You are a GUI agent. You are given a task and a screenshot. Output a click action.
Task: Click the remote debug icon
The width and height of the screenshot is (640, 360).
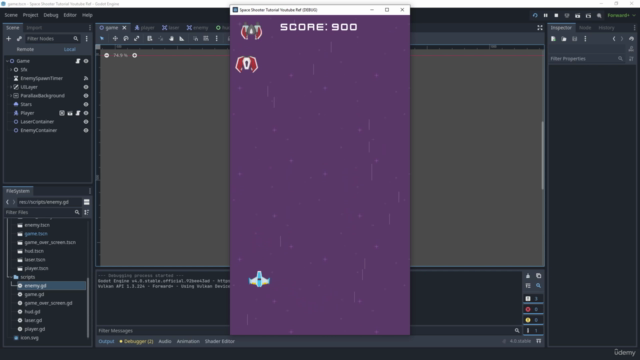pos(567,16)
